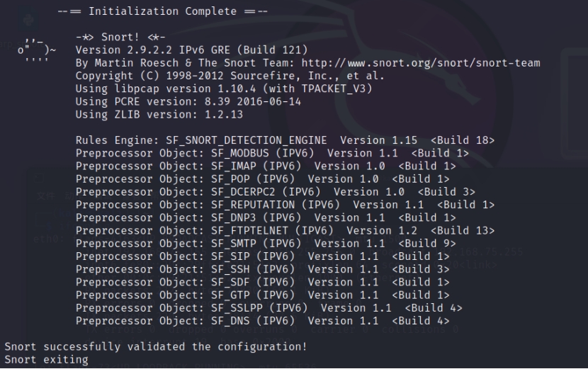The image size is (588, 369).
Task: Click the SF_MODBUS preprocessor line
Action: (272, 153)
